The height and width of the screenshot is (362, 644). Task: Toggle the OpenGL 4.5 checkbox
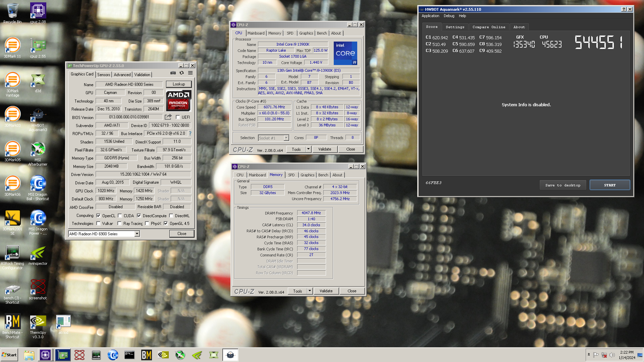166,224
